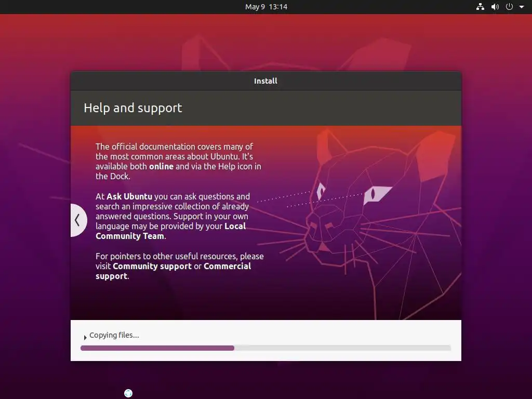Visit the Community support link
The image size is (532, 399).
(152, 266)
